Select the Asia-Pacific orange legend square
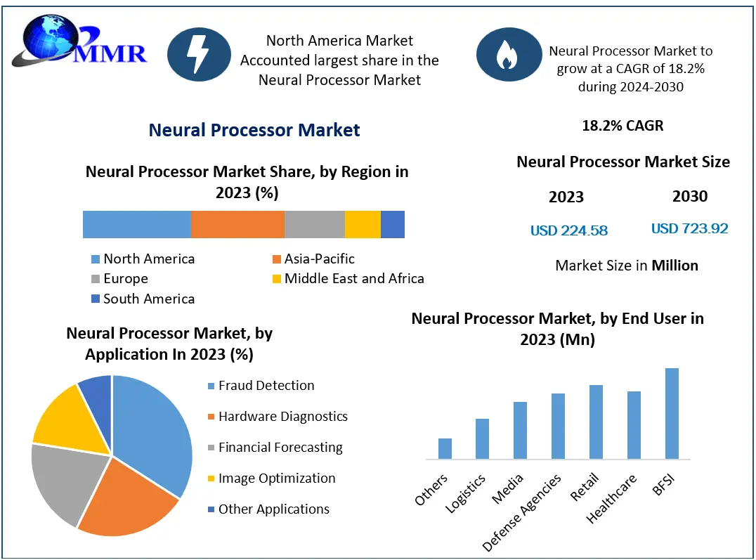 (277, 259)
